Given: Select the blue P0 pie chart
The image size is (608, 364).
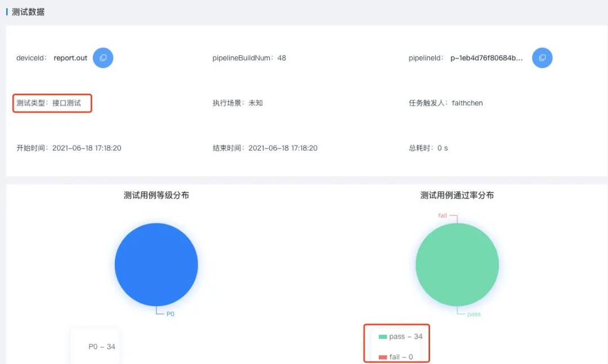Looking at the screenshot, I should [x=156, y=264].
